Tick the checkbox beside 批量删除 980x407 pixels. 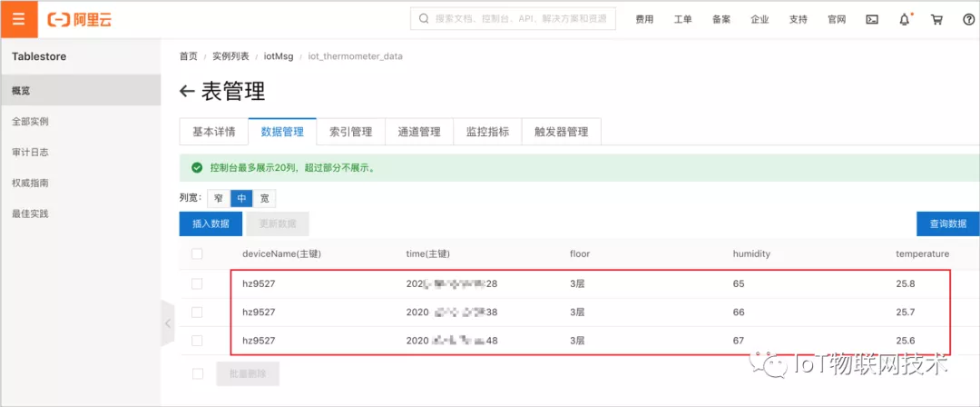198,373
